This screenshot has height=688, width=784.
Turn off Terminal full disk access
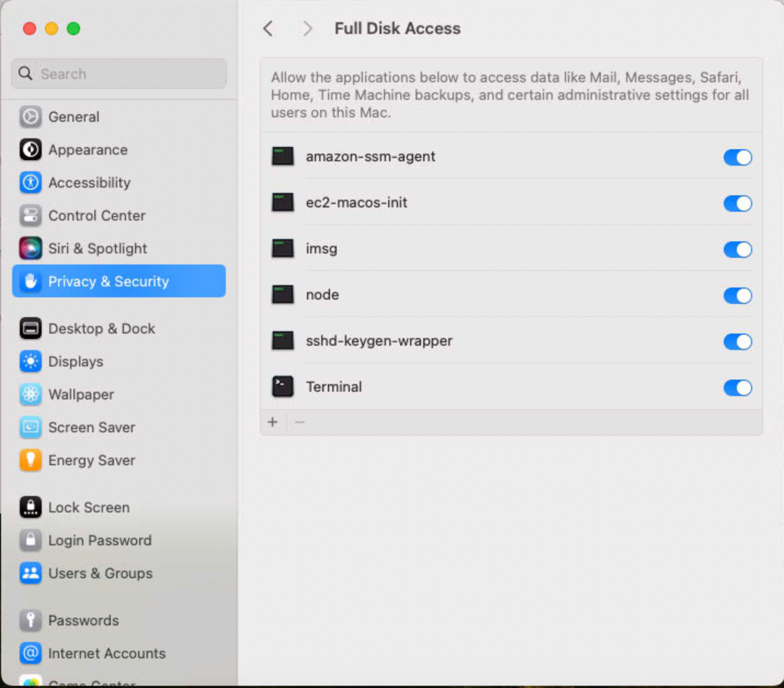[x=737, y=388]
